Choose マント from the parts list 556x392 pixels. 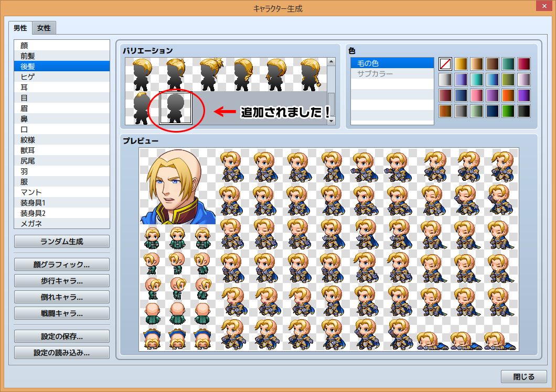point(62,192)
